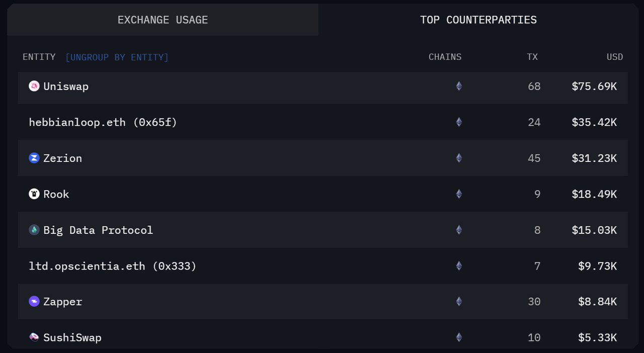Open the Zerion entity name link
Screen dimensions: 644x353
coord(62,158)
